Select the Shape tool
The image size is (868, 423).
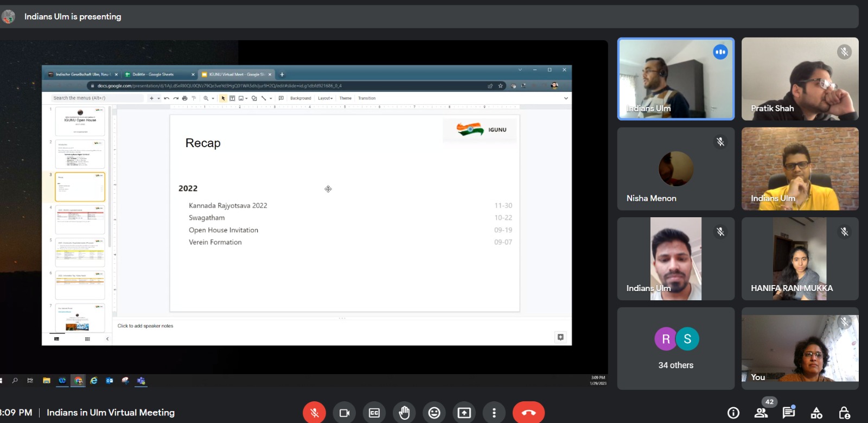[x=254, y=98]
